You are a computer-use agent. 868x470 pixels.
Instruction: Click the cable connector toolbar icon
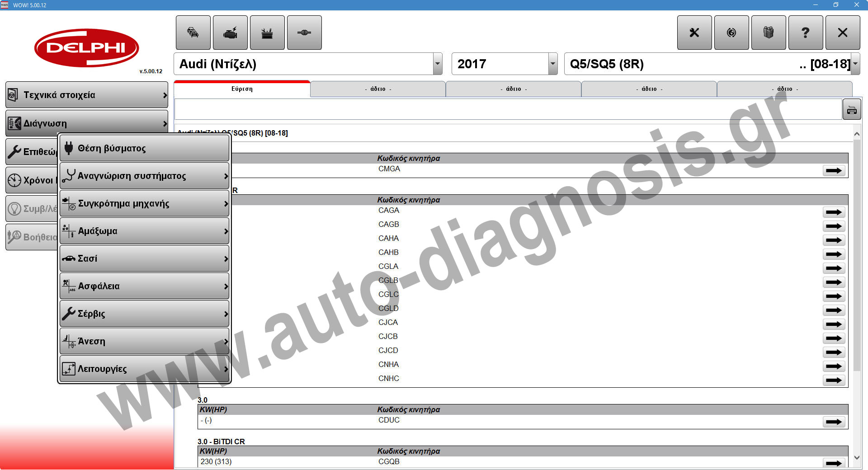pyautogui.click(x=304, y=33)
